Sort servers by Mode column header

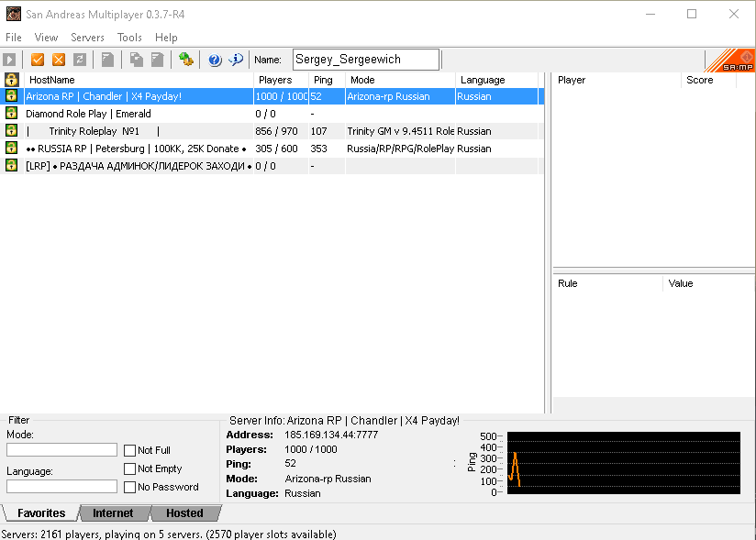[x=401, y=80]
